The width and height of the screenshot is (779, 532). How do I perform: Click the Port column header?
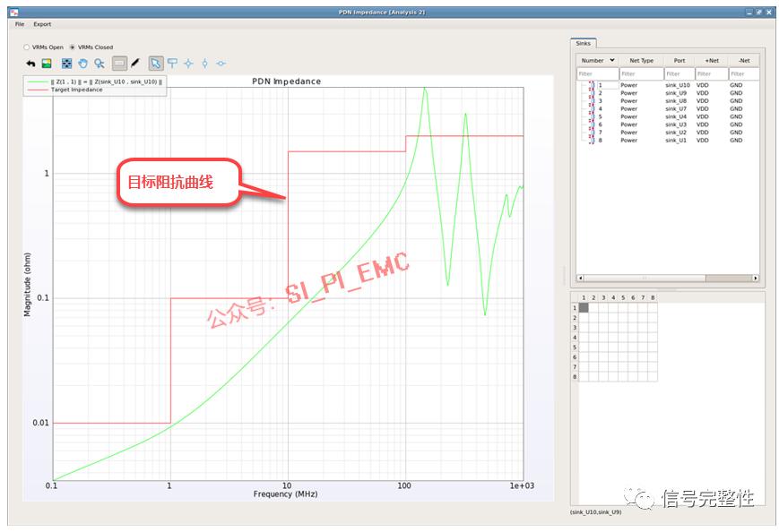coord(679,61)
